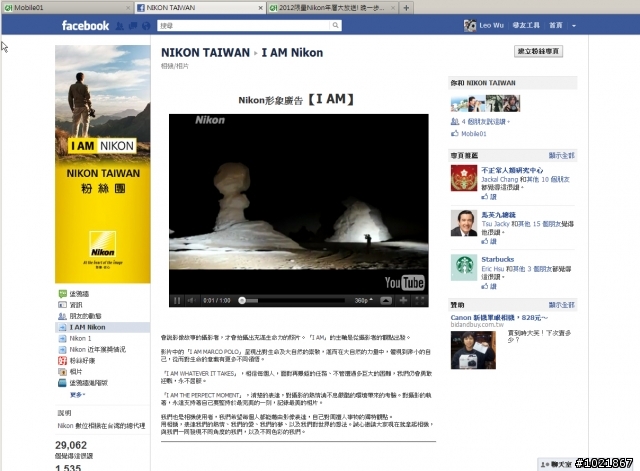The image size is (640, 471).
Task: Switch to the Mobile01 browser tab
Action: click(67, 7)
